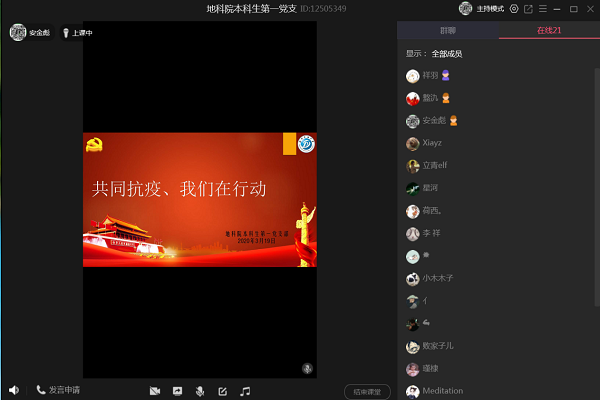This screenshot has width=600, height=400.
Task: Open the whiteboard edit icon
Action: pos(222,390)
